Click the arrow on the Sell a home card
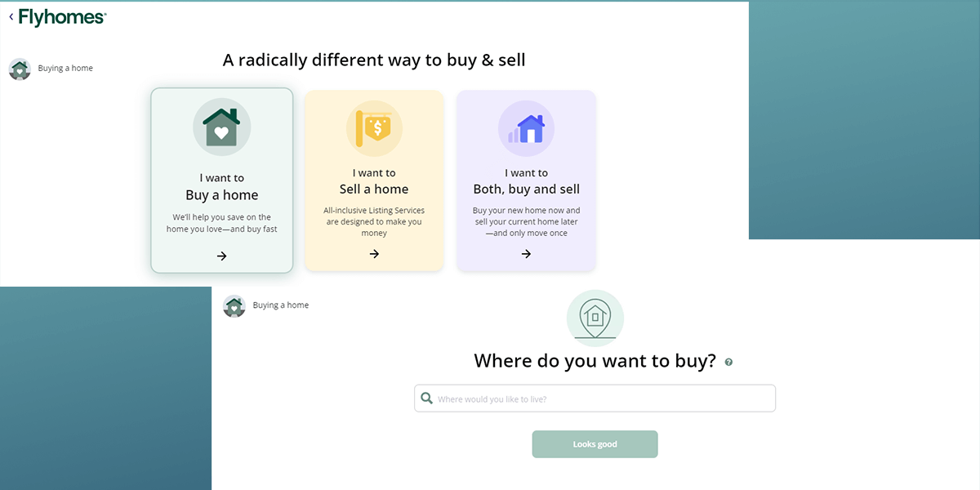Viewport: 980px width, 490px height. click(374, 254)
